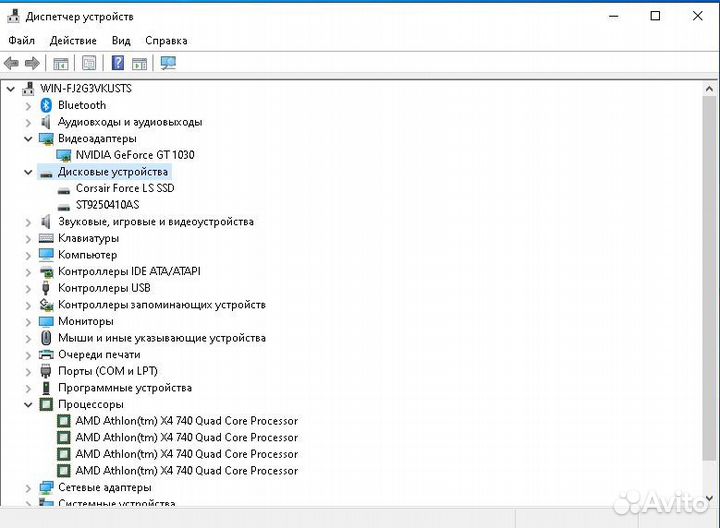Click the Bluetooth category icon
Screen dimensions: 720x528
coord(46,105)
